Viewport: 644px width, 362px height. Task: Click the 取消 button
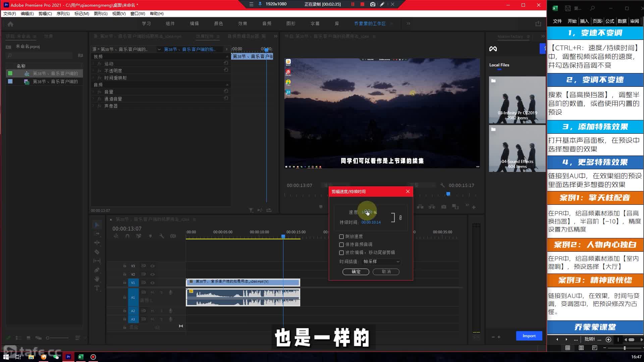tap(386, 271)
